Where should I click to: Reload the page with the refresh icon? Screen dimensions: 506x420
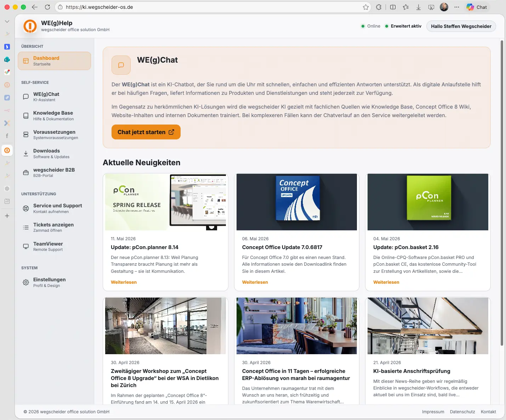(x=47, y=7)
